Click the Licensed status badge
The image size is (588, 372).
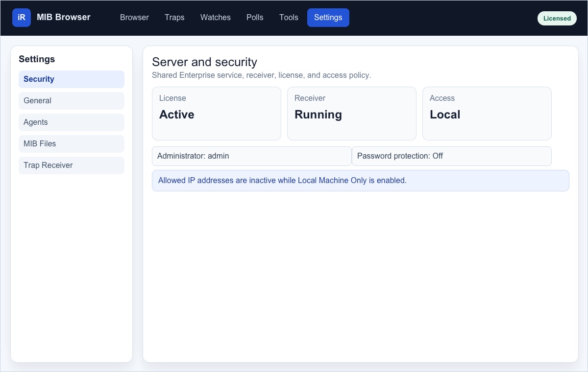557,18
